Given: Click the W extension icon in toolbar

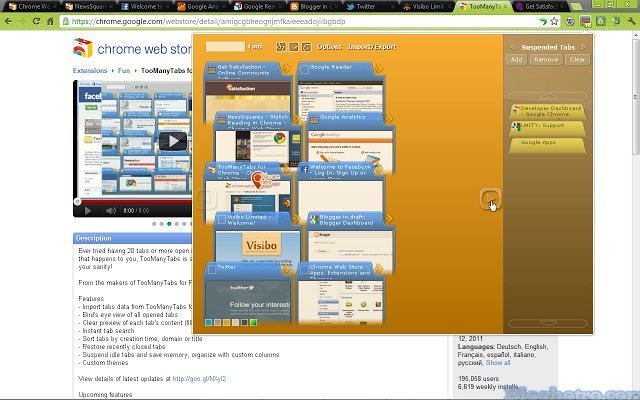Looking at the screenshot, I should coord(570,21).
